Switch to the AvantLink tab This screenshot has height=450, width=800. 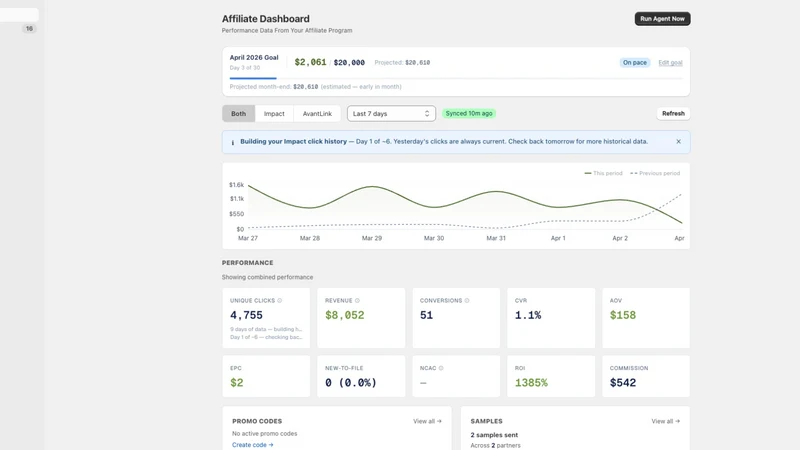(x=317, y=114)
